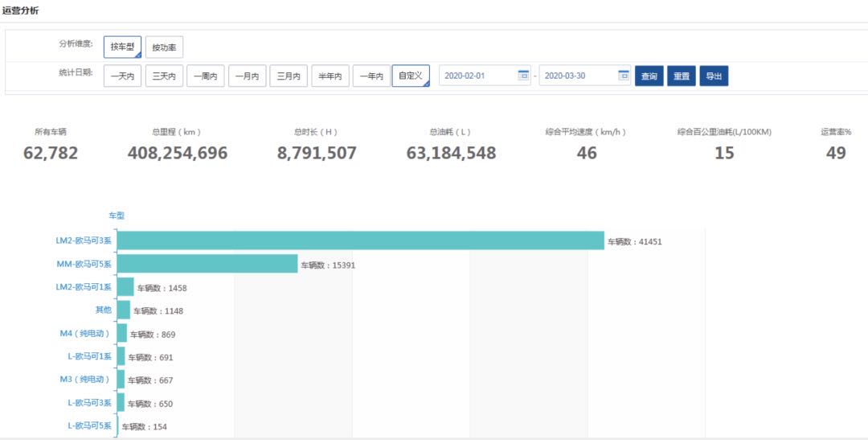868x440 pixels.
Task: Set date range to 一周内
Action: point(206,76)
